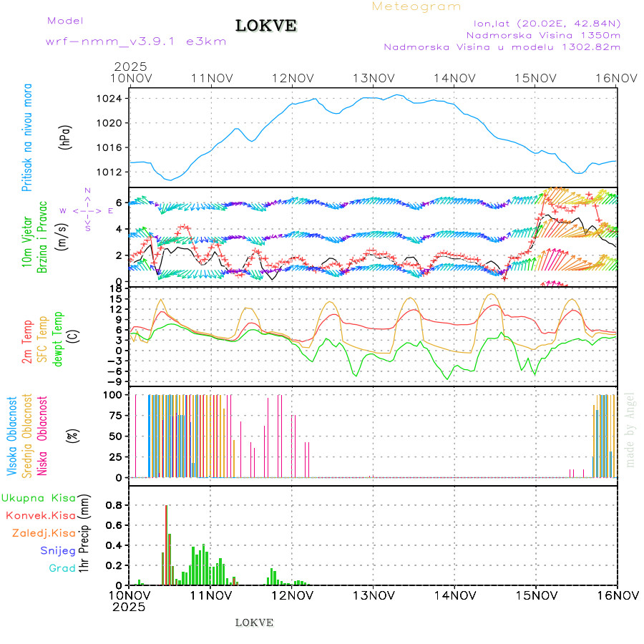Click the Niska Oblacnost legend label

(42, 434)
